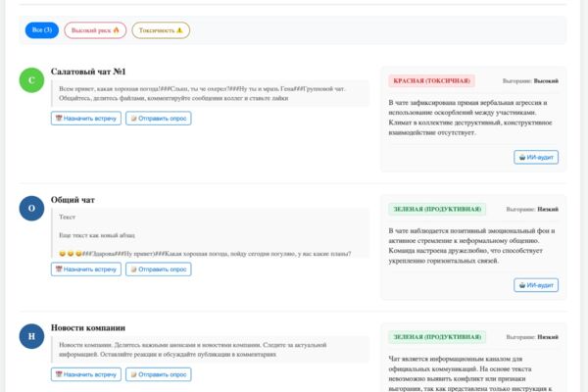The width and height of the screenshot is (588, 392).
Task: Click "Выгорание: Высокий" label
Action: [530, 80]
